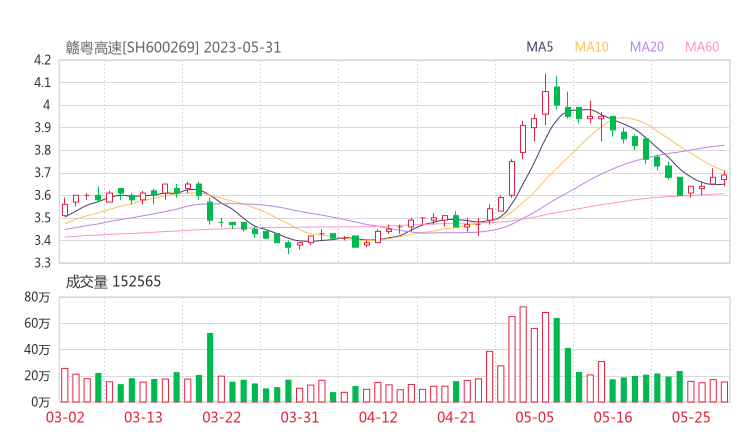Click the 05-05 date axis label
Image resolution: width=740 pixels, height=440 pixels.
point(534,417)
